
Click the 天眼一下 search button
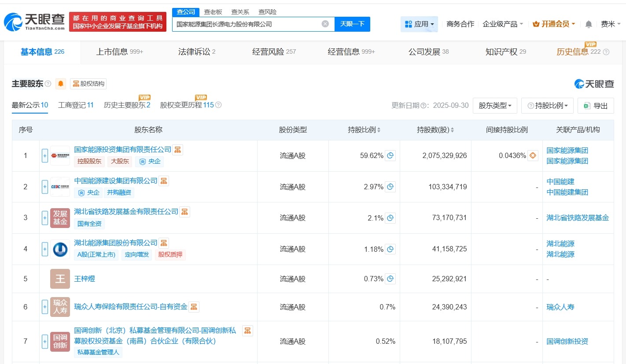click(x=352, y=24)
